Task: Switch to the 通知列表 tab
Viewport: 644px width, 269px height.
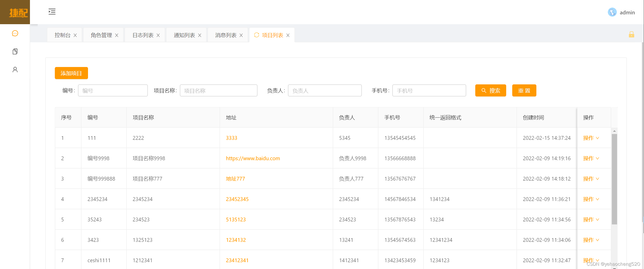Action: click(x=185, y=35)
